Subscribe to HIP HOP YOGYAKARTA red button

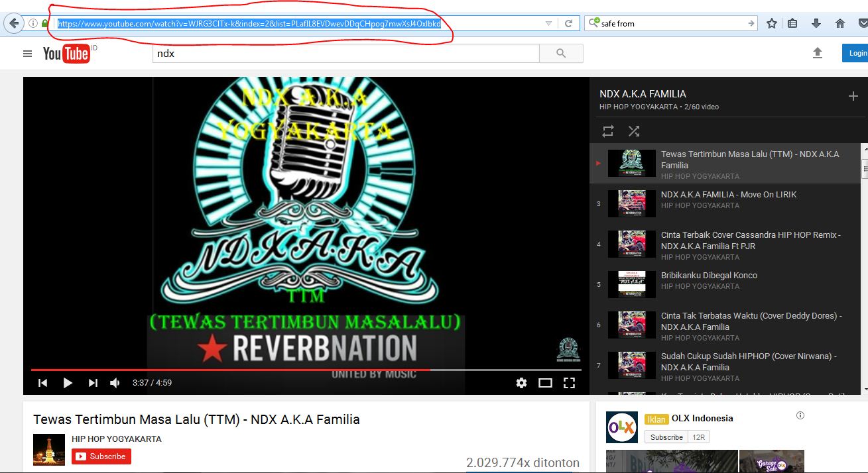pos(101,456)
